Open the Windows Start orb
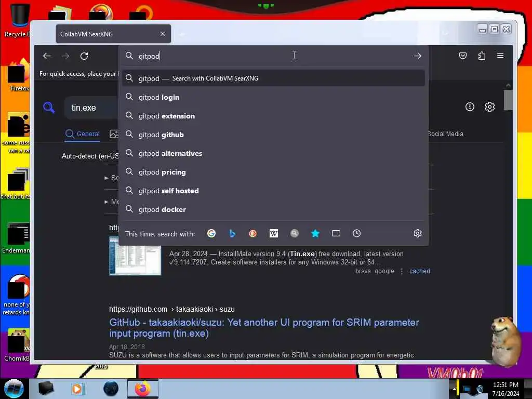 14,389
